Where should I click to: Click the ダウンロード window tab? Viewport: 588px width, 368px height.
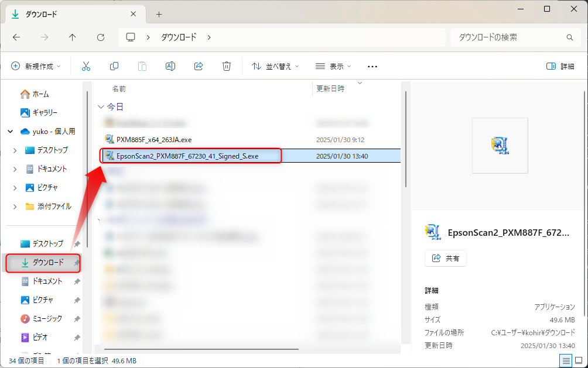pyautogui.click(x=75, y=14)
